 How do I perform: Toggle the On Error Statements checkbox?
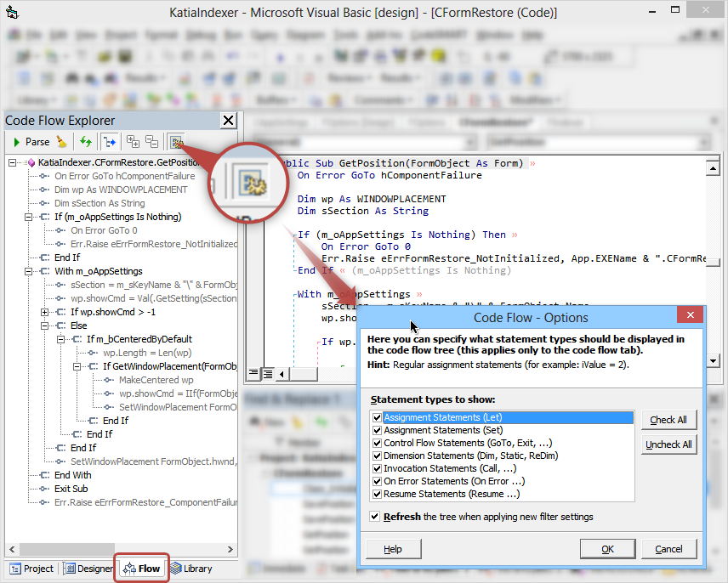point(377,482)
